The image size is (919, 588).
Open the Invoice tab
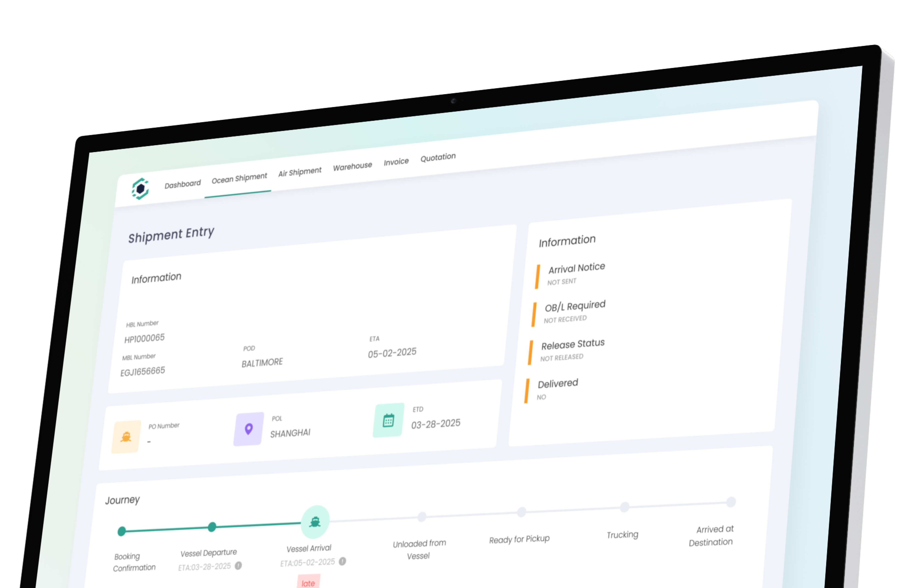[x=396, y=162]
